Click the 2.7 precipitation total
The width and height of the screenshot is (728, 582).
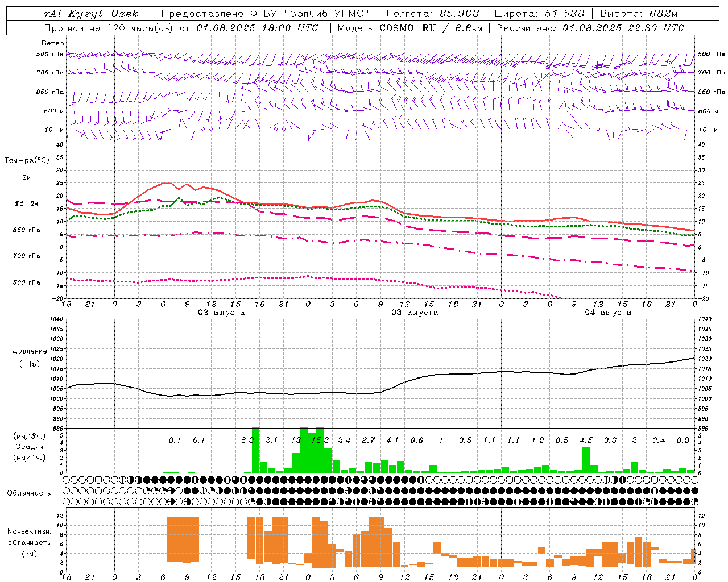tap(369, 440)
